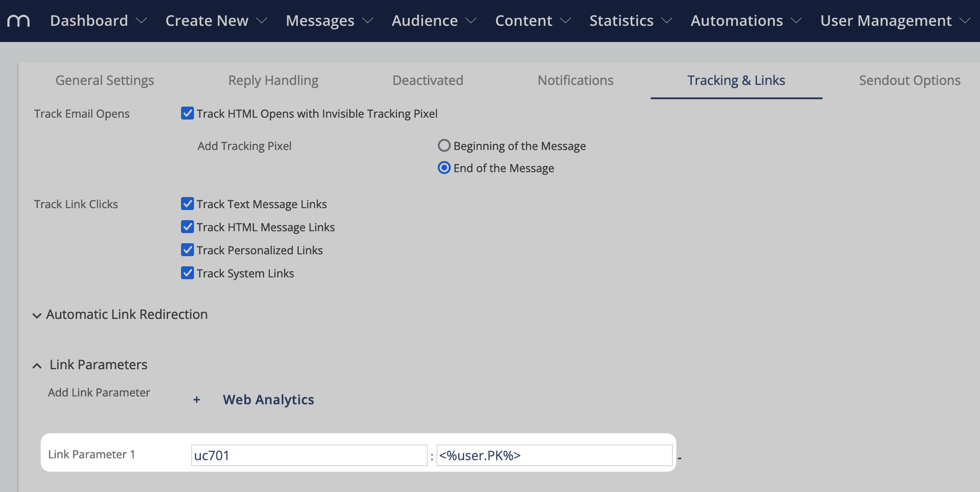Toggle Track HTML Message Links checkbox
The width and height of the screenshot is (980, 492).
point(188,227)
